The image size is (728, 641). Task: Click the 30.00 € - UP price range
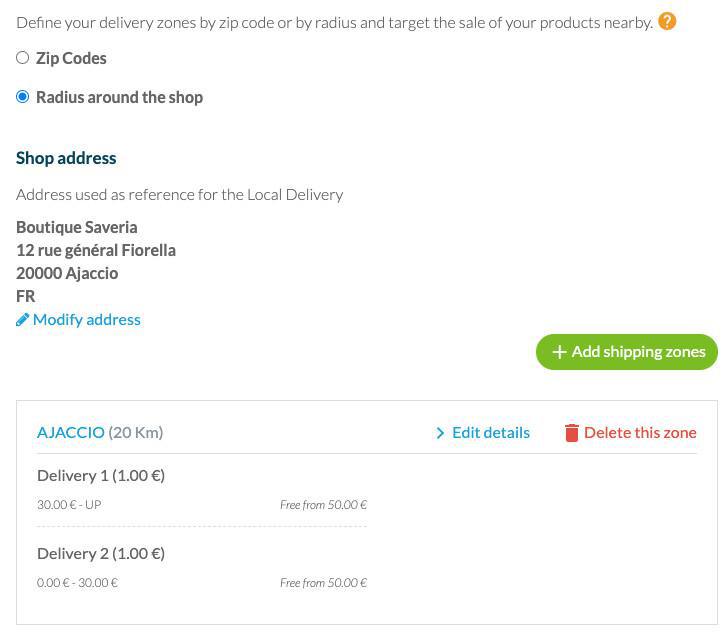tap(69, 505)
